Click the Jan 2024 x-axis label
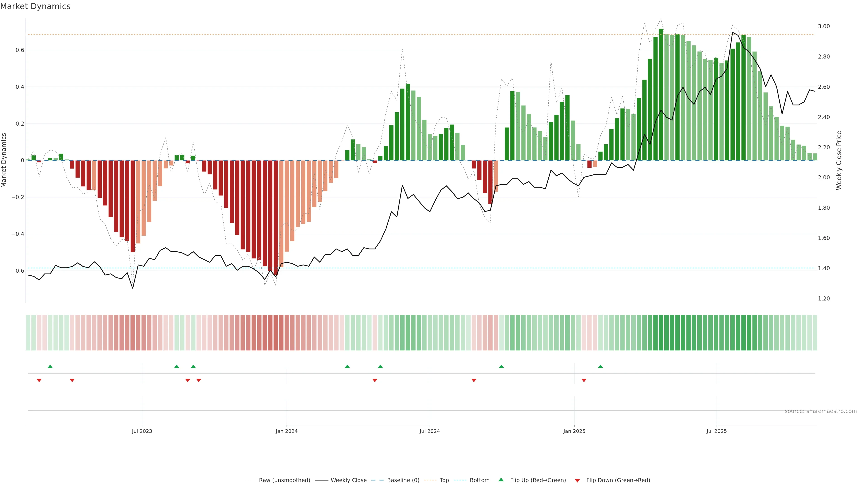Viewport: 868px width, 488px height. [x=286, y=431]
